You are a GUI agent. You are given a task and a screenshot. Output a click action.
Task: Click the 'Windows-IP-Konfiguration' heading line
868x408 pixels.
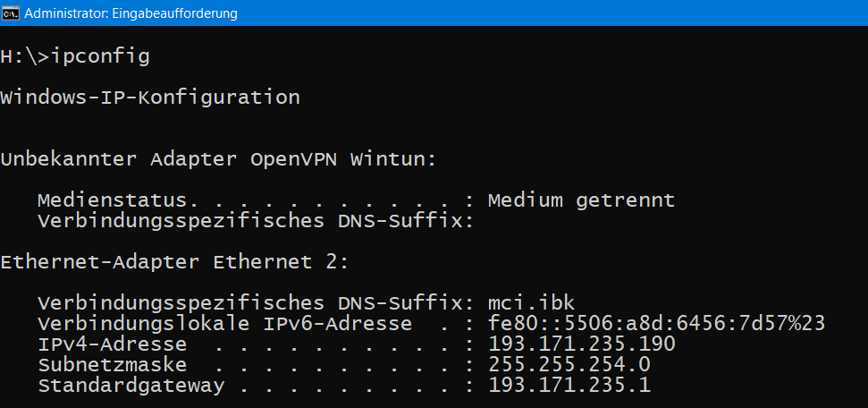click(x=150, y=98)
